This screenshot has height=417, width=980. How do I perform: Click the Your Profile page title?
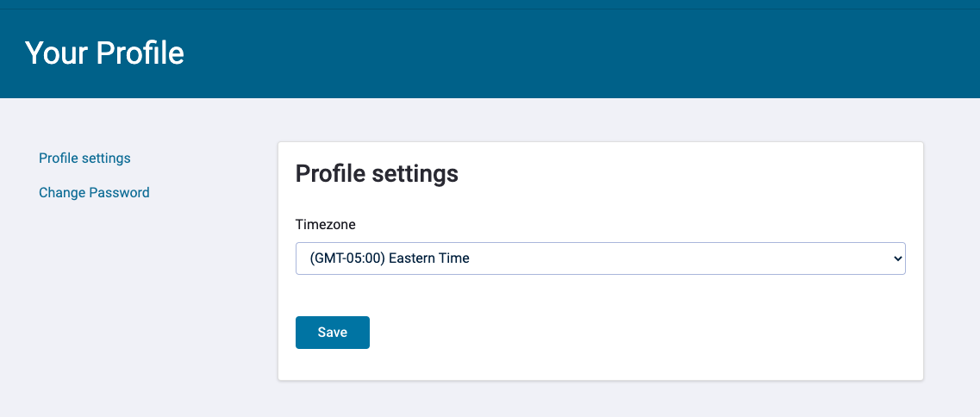click(104, 53)
